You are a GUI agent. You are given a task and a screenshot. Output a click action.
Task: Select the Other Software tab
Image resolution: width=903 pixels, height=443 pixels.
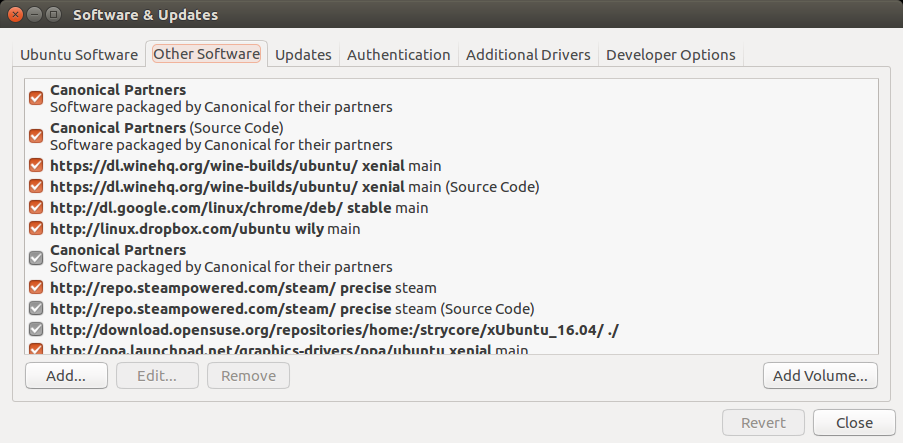[x=206, y=54]
